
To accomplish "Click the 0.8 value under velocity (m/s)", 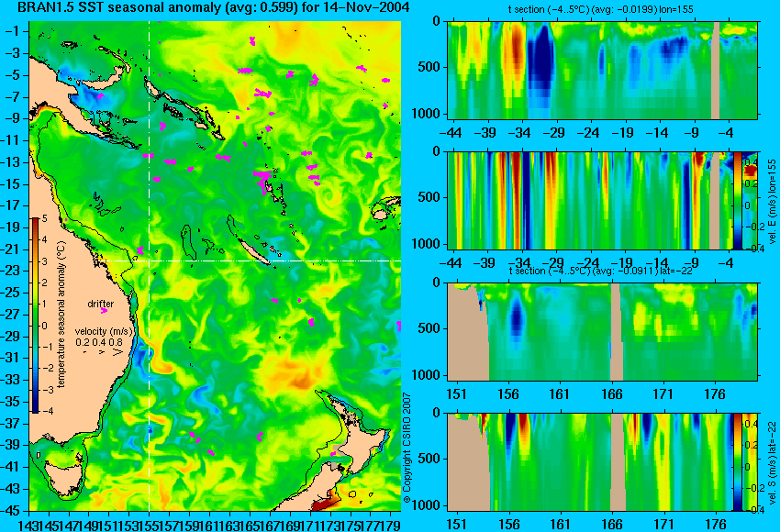I will pos(116,342).
